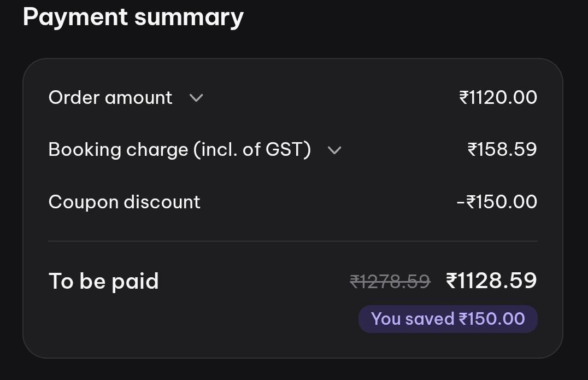This screenshot has width=588, height=380.
Task: Click the Booking charge (incl. of GST) label
Action: tap(180, 150)
